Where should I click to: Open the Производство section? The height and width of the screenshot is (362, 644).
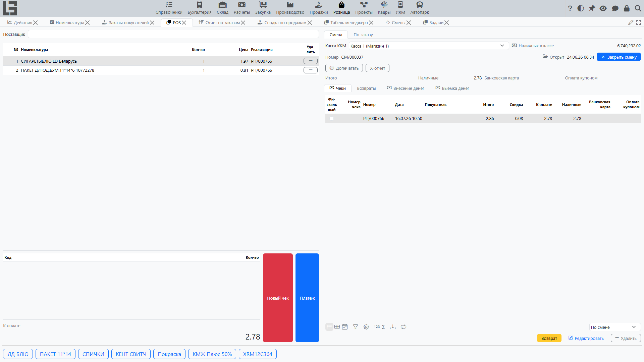(290, 8)
